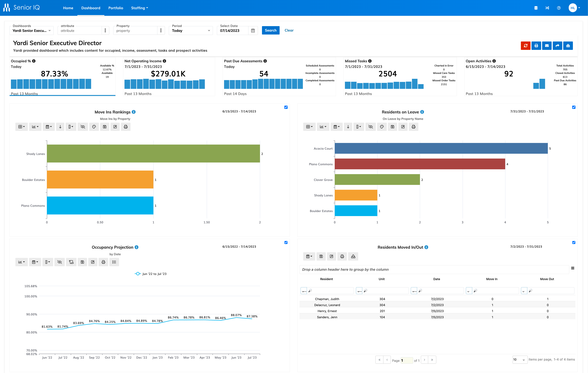This screenshot has height=373, width=588.
Task: Uncheck the Residents on Leave widget checkbox
Action: pos(574,107)
